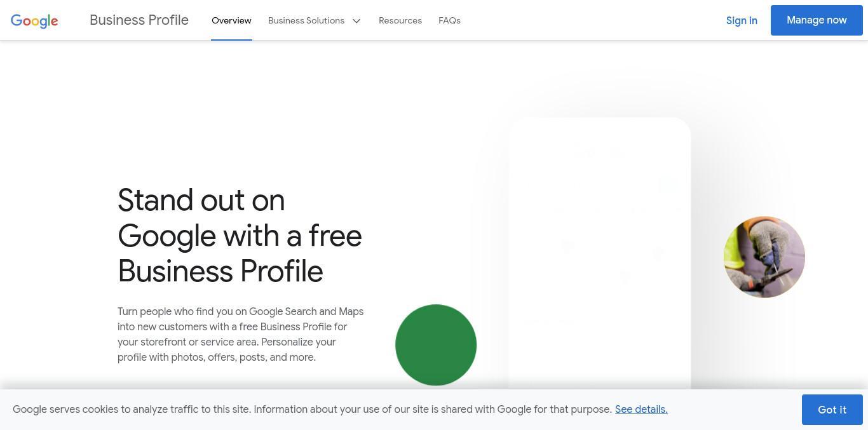Click the Sign in link
The height and width of the screenshot is (430, 868).
742,20
